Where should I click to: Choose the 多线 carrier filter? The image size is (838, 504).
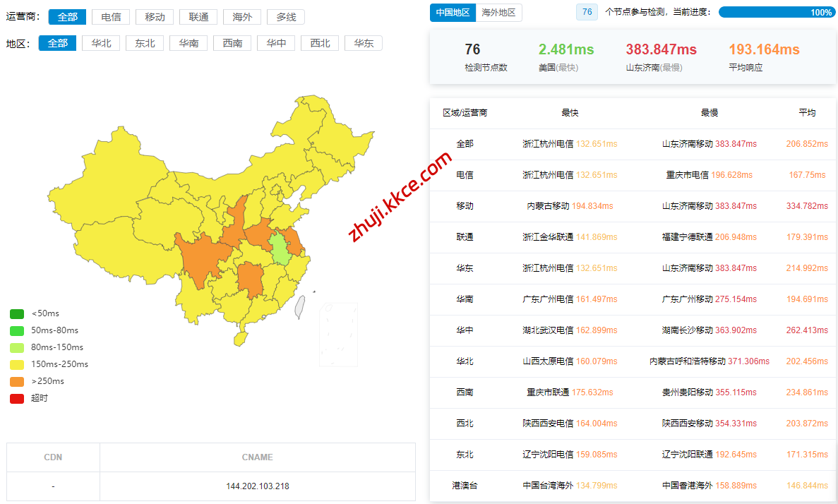(x=286, y=17)
